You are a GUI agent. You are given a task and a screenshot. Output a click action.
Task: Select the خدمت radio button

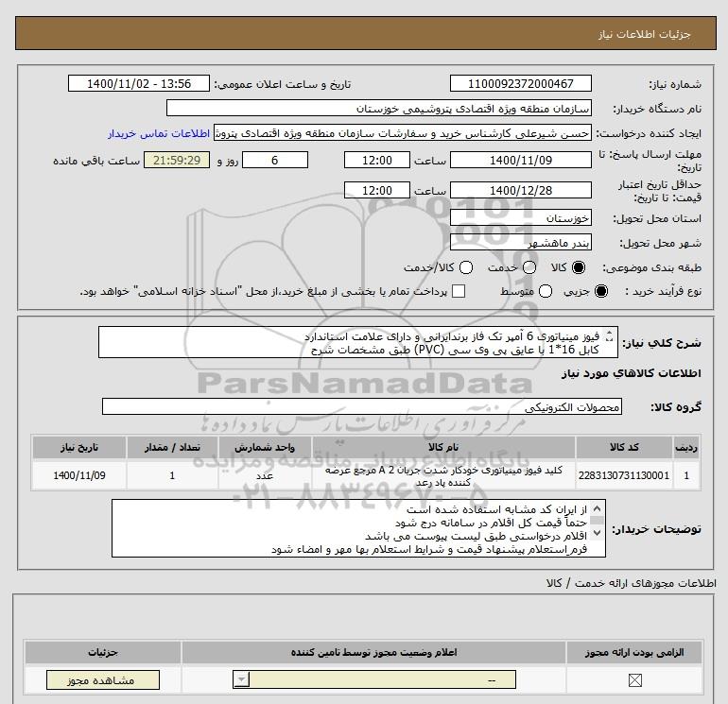[x=529, y=267]
